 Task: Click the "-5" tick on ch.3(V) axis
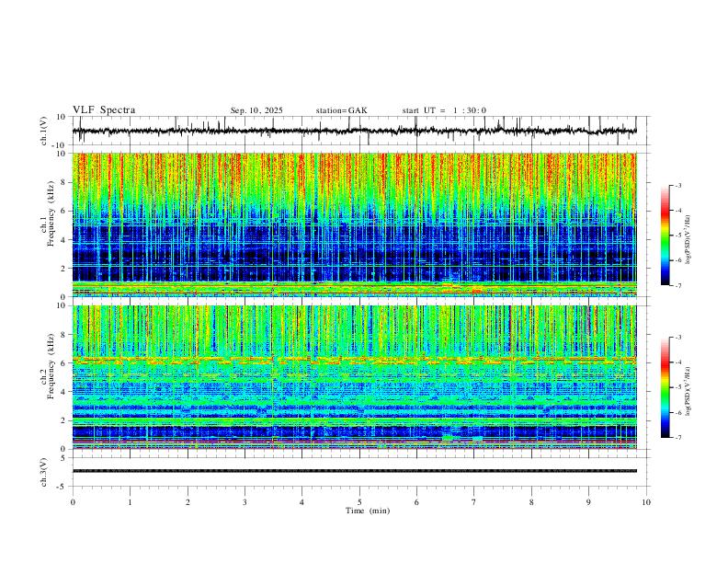click(63, 487)
